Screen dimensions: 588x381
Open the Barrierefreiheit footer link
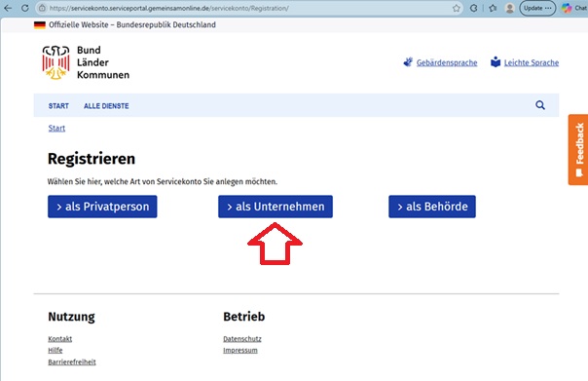pyautogui.click(x=72, y=362)
